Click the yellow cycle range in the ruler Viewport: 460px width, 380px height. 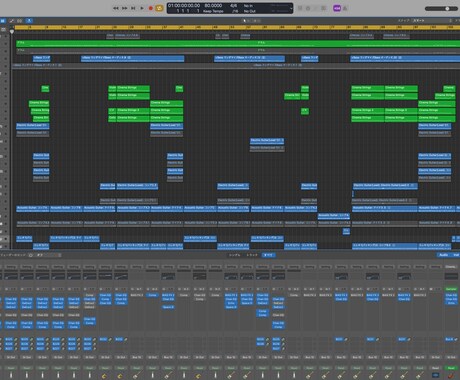pyautogui.click(x=237, y=27)
